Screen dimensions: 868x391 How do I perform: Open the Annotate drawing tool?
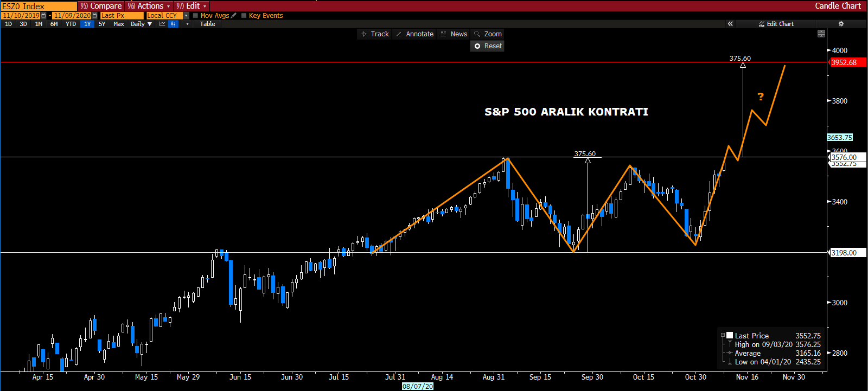point(415,34)
